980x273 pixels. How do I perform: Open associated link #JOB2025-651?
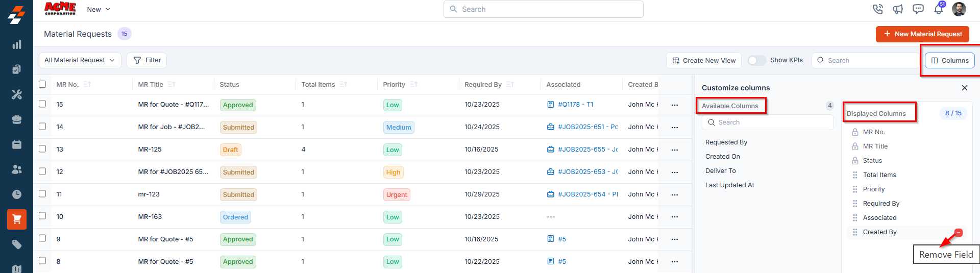pyautogui.click(x=587, y=127)
